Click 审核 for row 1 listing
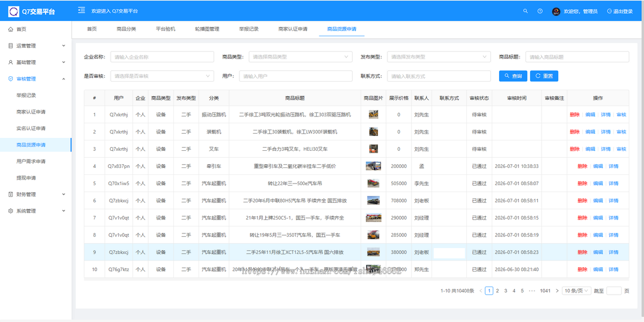644x322 pixels. pyautogui.click(x=621, y=115)
